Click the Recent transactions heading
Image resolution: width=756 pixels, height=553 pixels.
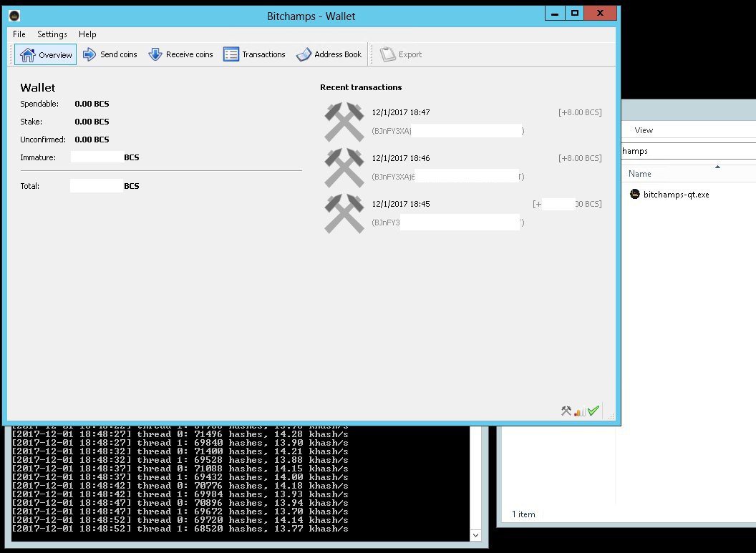[361, 87]
